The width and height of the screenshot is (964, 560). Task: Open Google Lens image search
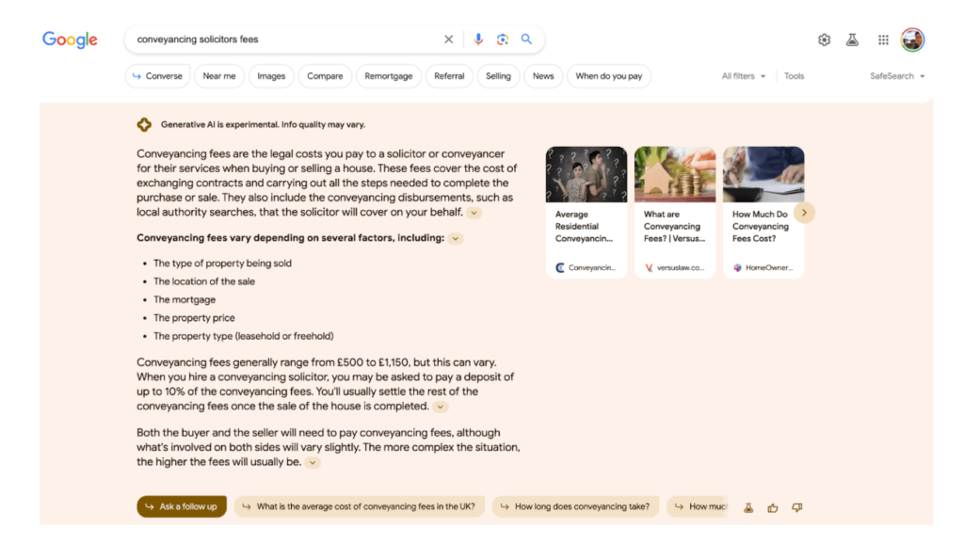click(503, 39)
